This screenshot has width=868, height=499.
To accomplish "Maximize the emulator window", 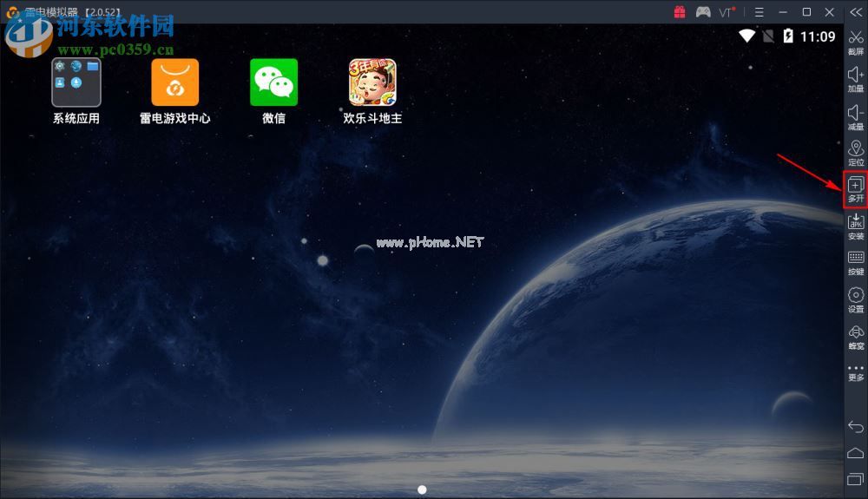I will pyautogui.click(x=806, y=11).
